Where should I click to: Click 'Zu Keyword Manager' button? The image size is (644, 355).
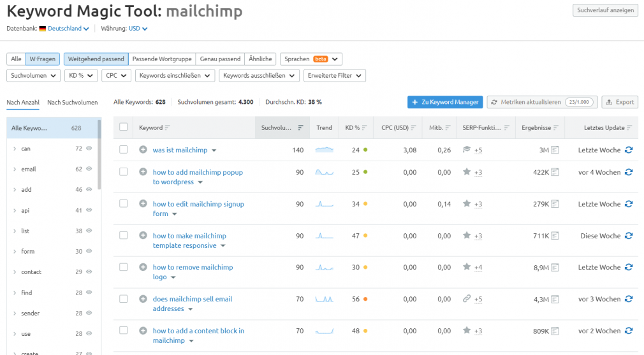coord(445,102)
